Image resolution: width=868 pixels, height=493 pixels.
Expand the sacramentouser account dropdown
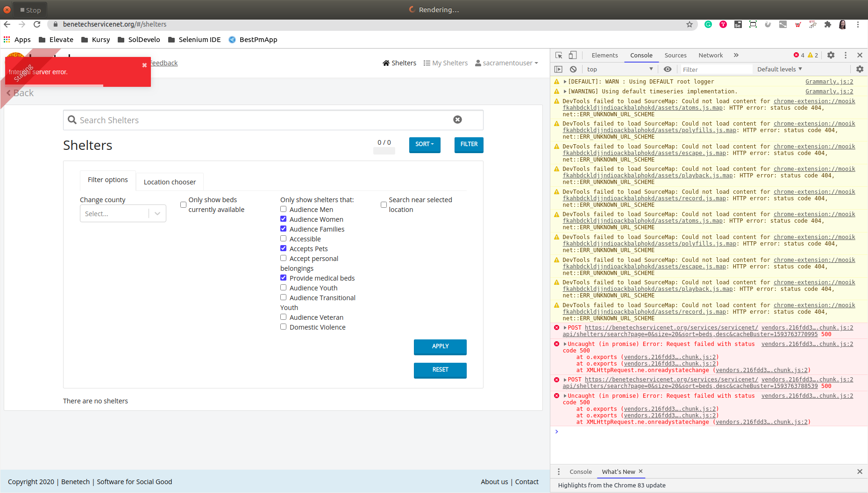pyautogui.click(x=506, y=63)
